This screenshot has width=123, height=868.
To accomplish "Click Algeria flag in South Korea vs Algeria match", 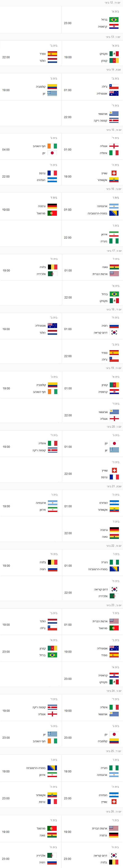I will click(x=114, y=596).
